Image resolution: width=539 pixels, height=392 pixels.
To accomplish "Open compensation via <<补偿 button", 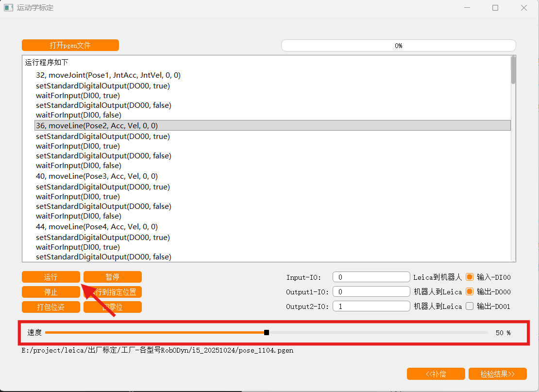I will click(436, 374).
